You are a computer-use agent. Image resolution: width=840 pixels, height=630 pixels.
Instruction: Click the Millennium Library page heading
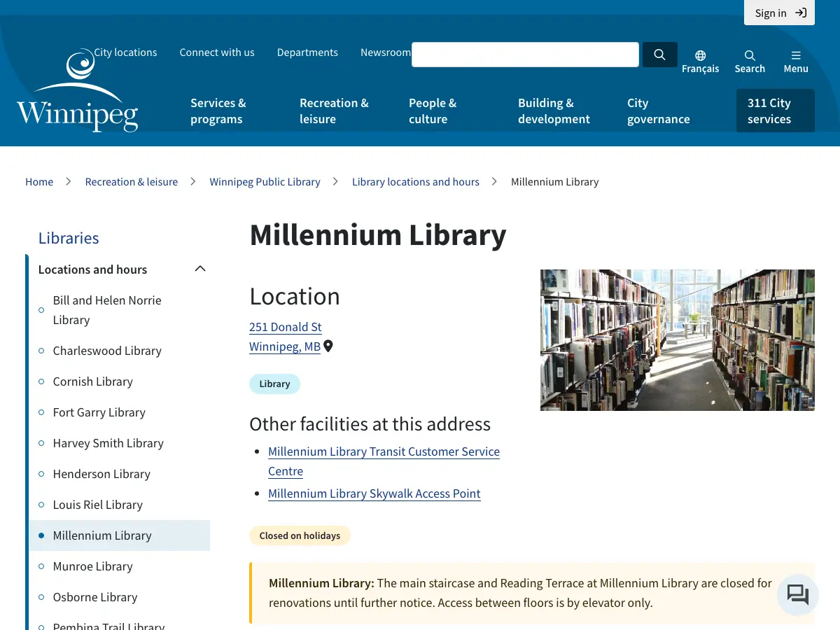(x=378, y=235)
